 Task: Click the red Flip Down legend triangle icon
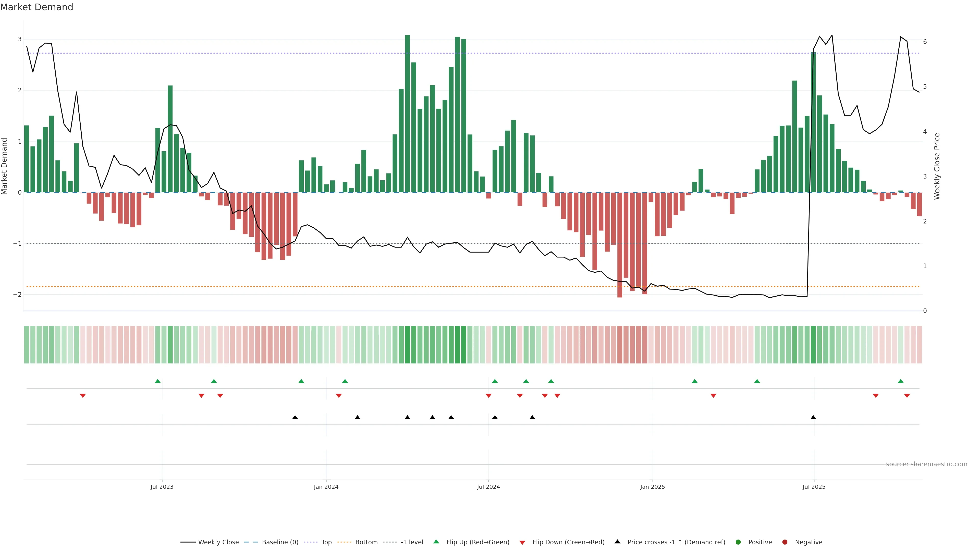pyautogui.click(x=522, y=542)
